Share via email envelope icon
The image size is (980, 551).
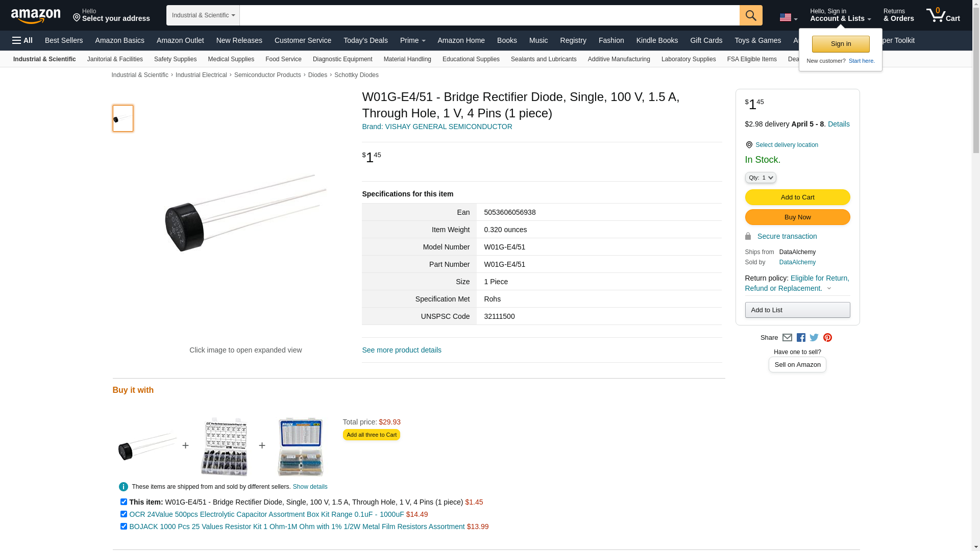click(x=787, y=338)
